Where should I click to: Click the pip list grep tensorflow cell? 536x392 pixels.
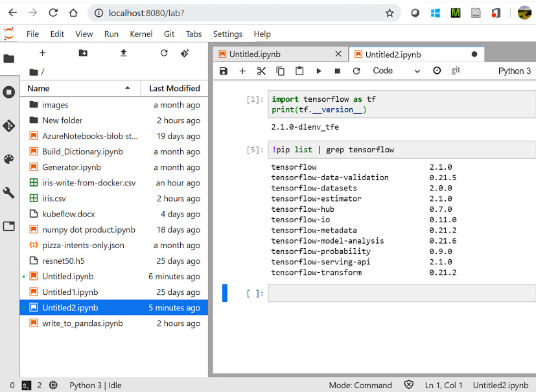(402, 150)
